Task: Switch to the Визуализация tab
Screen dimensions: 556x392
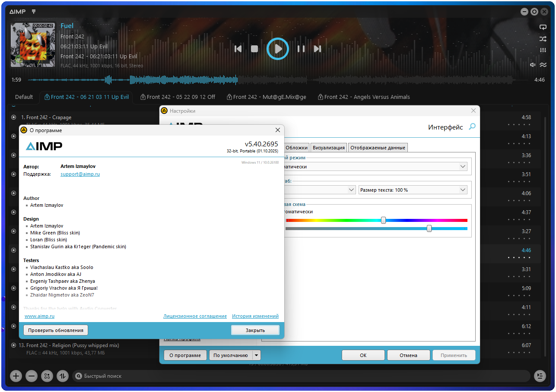Action: 329,148
